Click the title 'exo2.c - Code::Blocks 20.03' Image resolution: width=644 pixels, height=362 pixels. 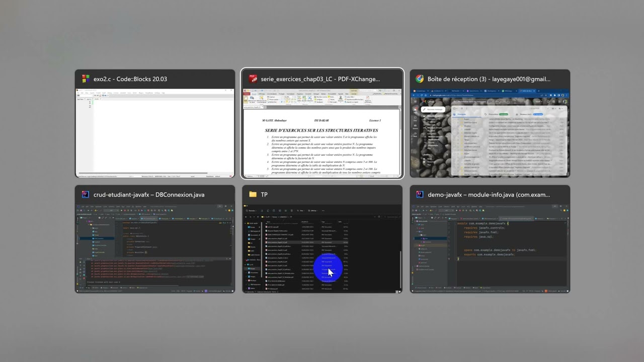[130, 79]
